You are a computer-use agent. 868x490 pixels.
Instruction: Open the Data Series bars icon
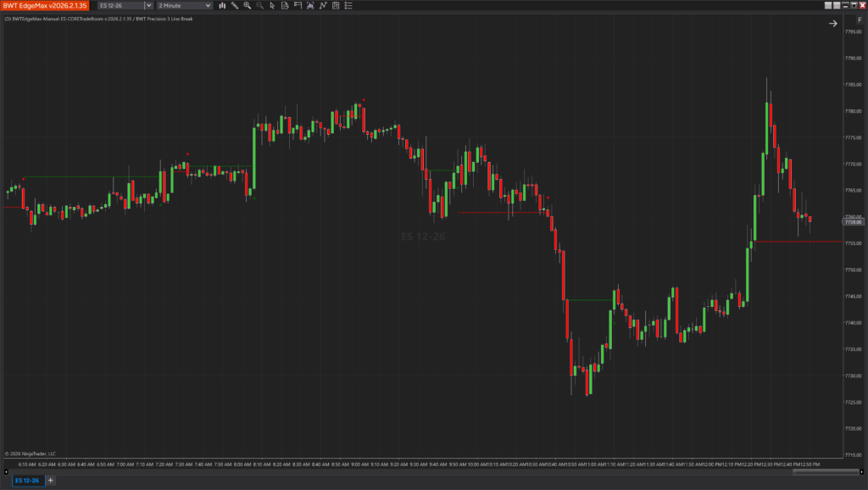222,6
